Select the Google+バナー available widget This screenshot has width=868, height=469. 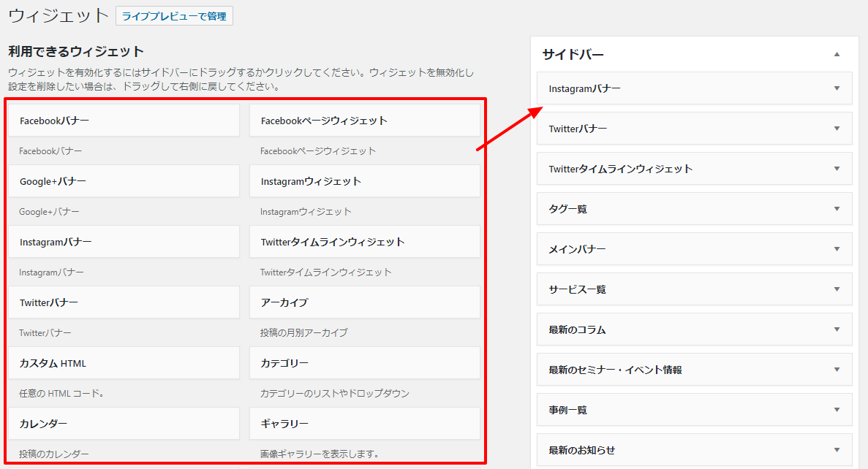[x=124, y=181]
